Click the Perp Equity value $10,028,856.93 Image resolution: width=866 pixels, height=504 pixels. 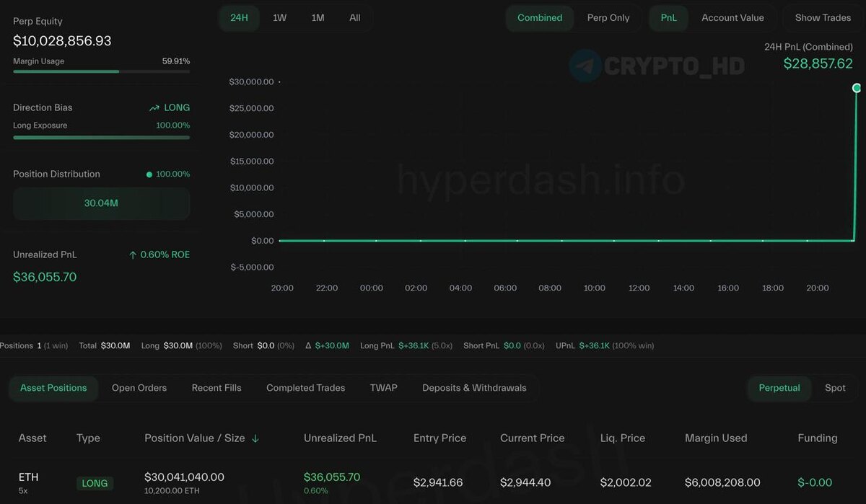click(62, 41)
